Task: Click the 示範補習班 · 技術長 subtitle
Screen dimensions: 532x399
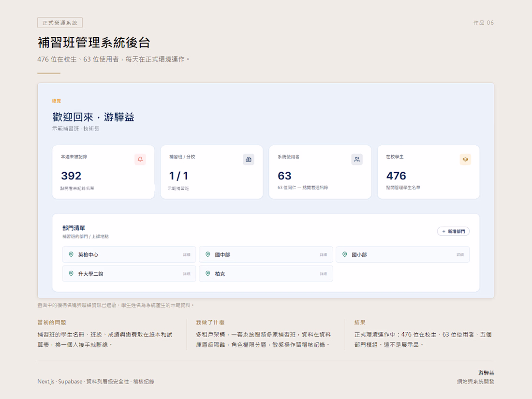Action: (x=75, y=129)
